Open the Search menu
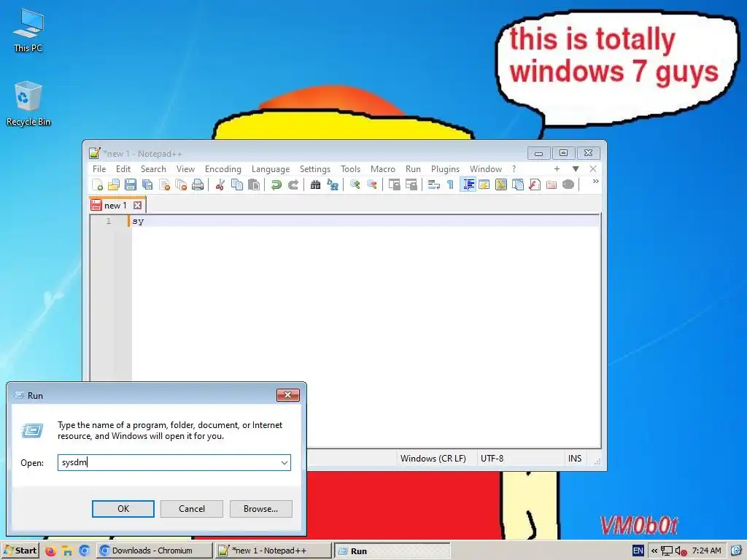 point(153,169)
